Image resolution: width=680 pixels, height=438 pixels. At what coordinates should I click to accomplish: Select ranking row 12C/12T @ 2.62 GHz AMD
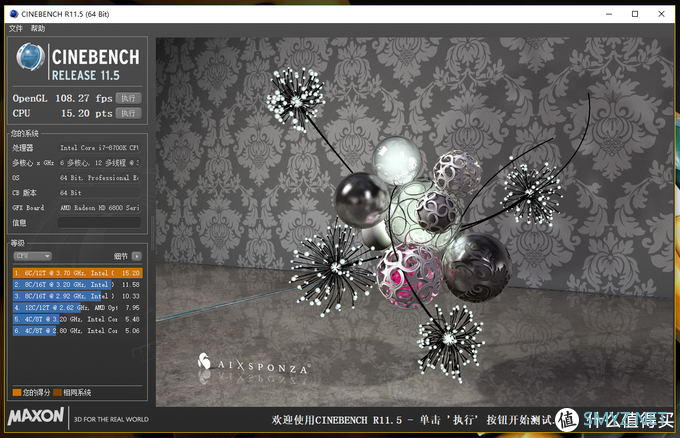click(x=78, y=307)
